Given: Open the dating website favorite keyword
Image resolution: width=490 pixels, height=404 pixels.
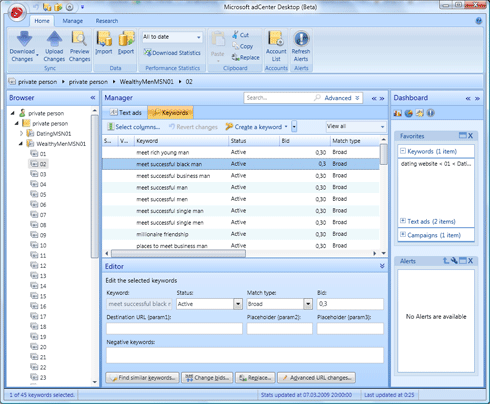Looking at the screenshot, I should point(436,164).
